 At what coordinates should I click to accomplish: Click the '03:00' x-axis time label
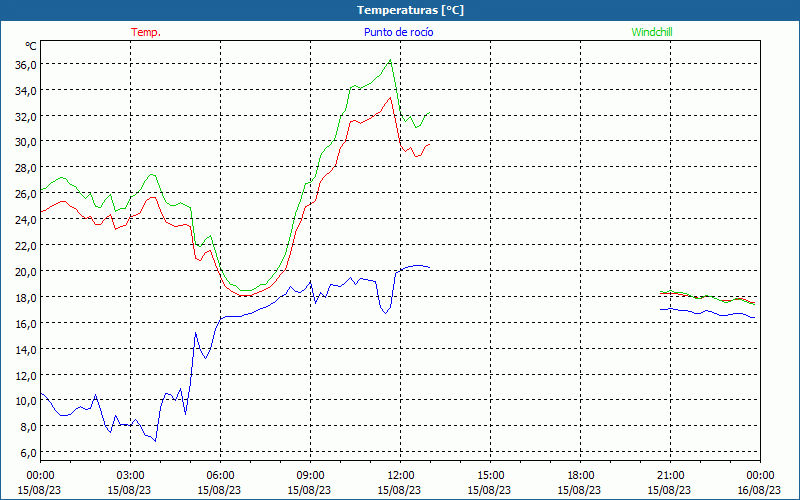[130, 476]
